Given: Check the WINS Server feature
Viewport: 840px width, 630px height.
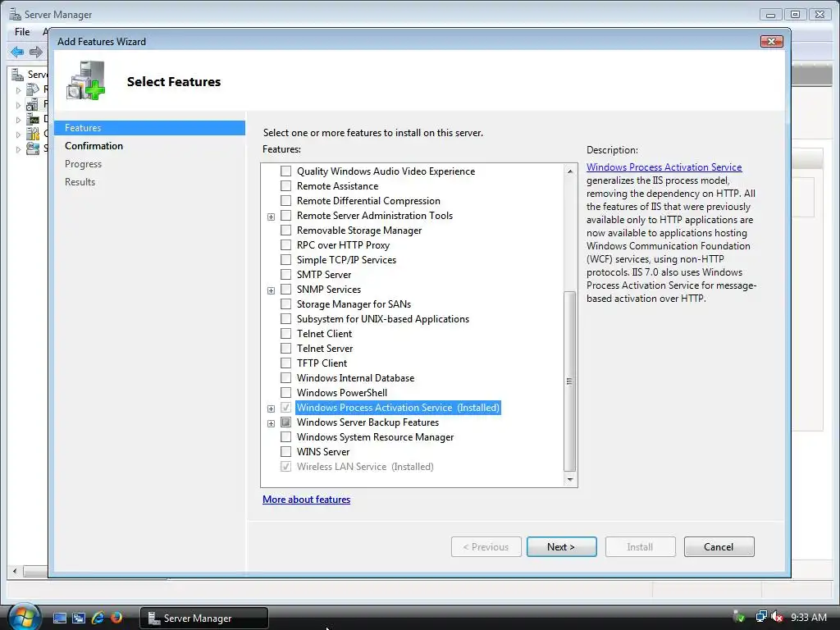Looking at the screenshot, I should pos(286,452).
